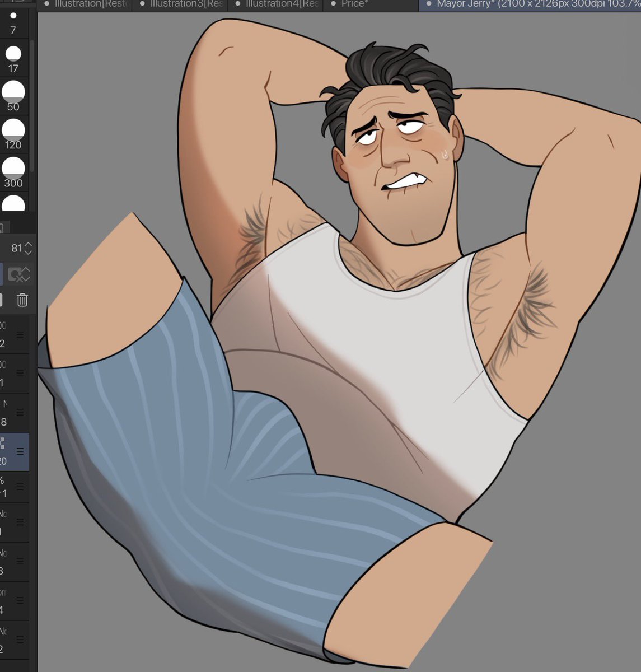Click the opacity value field showing 81

tap(16, 248)
